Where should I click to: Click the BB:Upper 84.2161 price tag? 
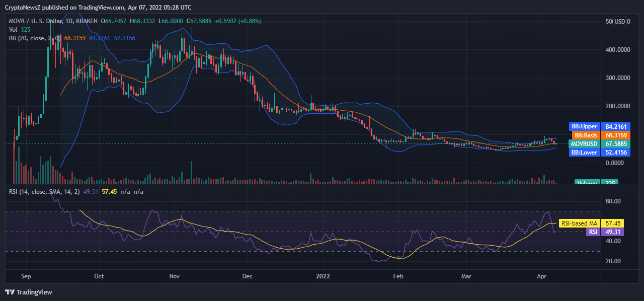(599, 126)
